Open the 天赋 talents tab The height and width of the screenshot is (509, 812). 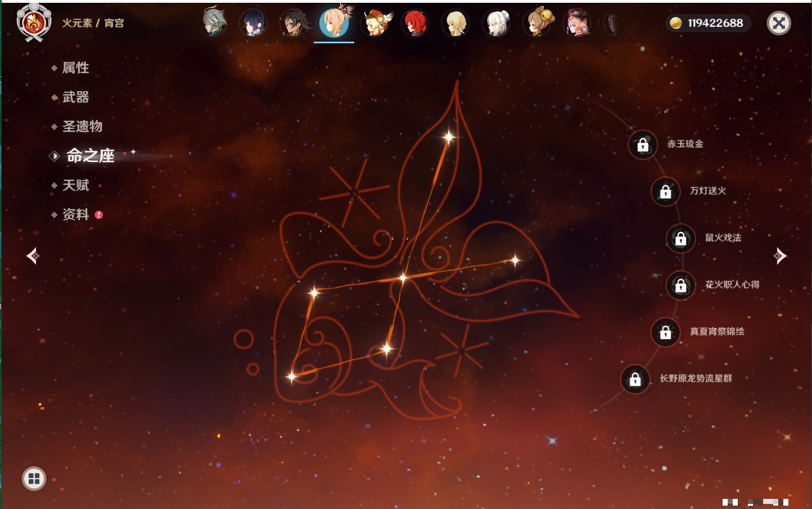point(75,185)
